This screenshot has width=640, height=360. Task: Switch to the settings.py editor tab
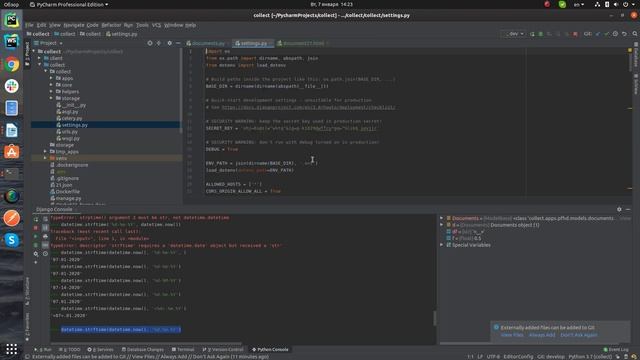click(x=253, y=43)
